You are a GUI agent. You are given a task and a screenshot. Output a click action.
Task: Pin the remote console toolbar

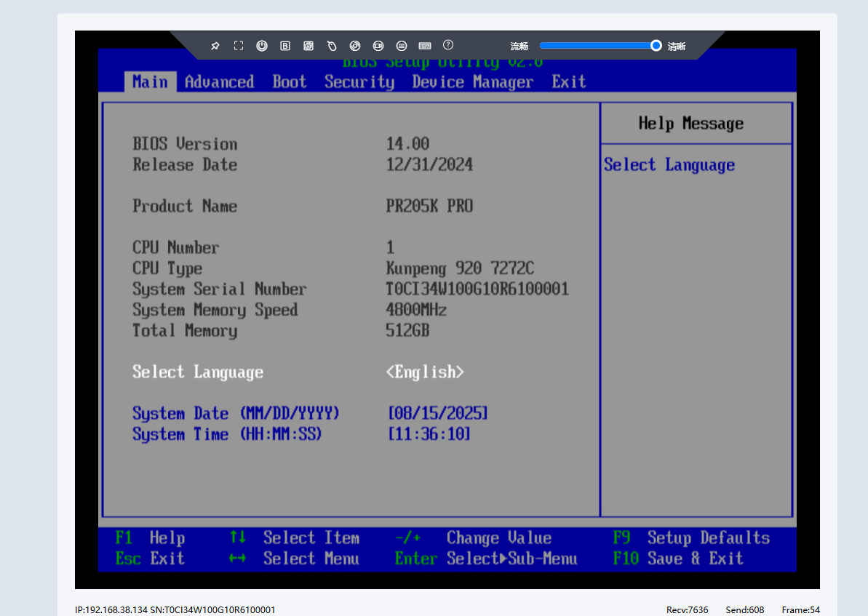(215, 45)
